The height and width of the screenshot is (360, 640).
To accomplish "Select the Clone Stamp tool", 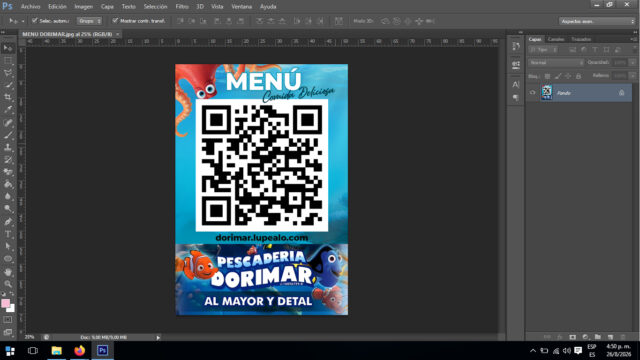I will 8,147.
